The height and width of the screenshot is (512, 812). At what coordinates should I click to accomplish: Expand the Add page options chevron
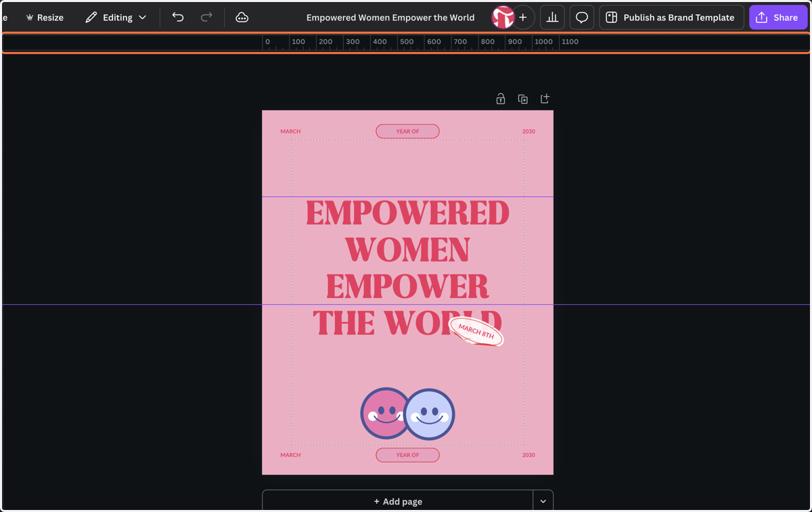coord(543,501)
